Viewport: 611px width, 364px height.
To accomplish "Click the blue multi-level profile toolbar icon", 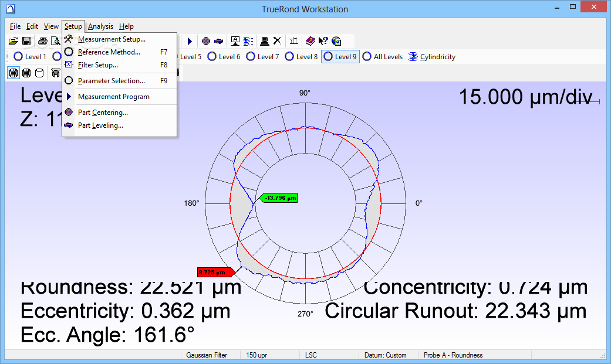I will click(x=248, y=41).
